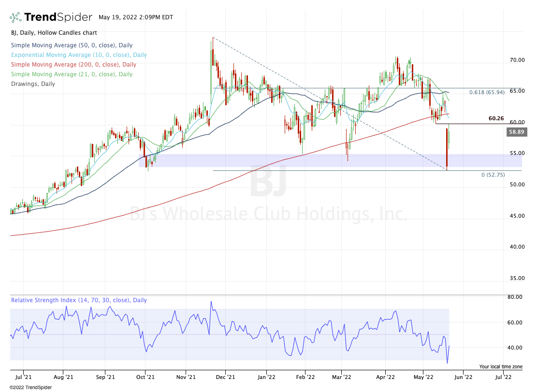Click the 45.00 price axis label

pyautogui.click(x=517, y=216)
